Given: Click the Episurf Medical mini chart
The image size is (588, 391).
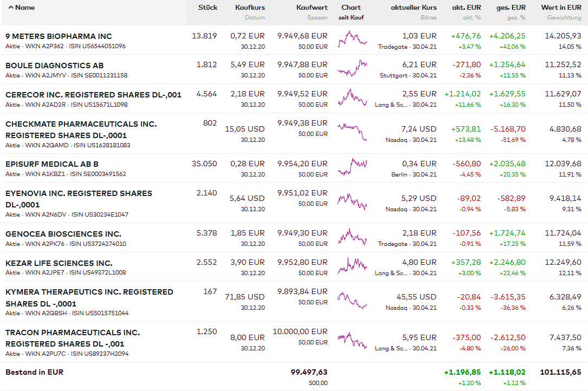Looking at the screenshot, I should (352, 167).
